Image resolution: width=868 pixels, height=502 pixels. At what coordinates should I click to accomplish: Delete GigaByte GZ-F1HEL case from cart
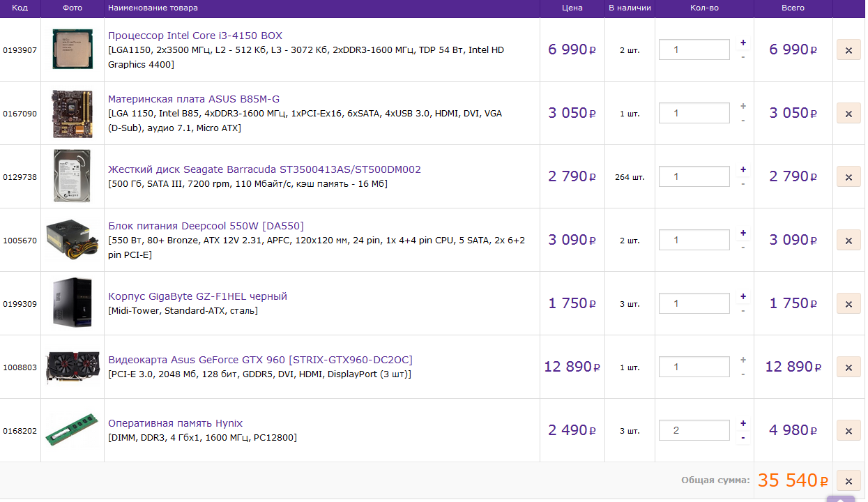(848, 304)
